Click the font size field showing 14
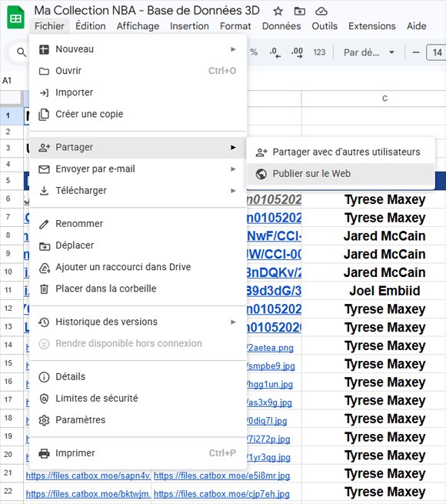 coord(437,52)
